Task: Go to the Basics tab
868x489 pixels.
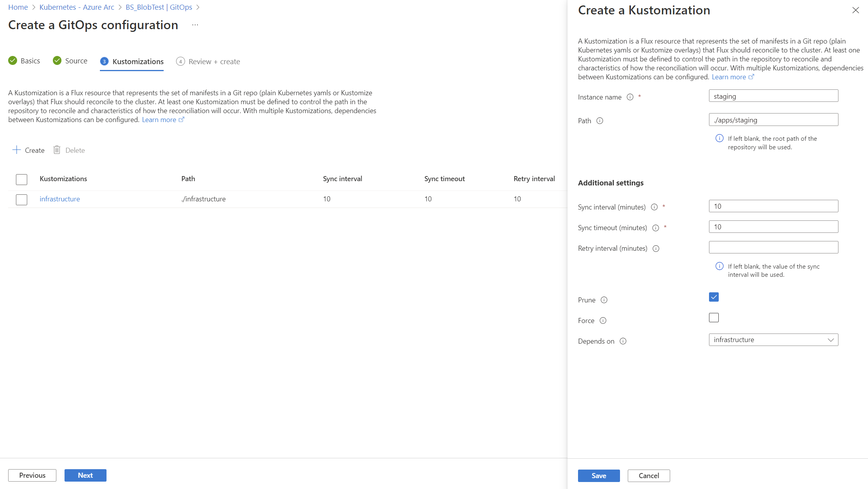Action: [30, 61]
